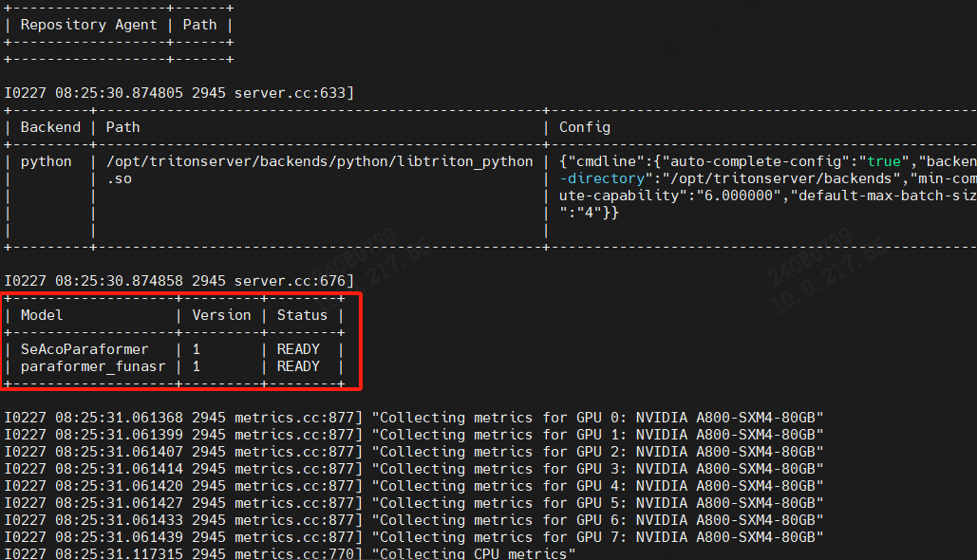Click the Path column header in backend table
Viewport: 977px width, 560px height.
122,126
